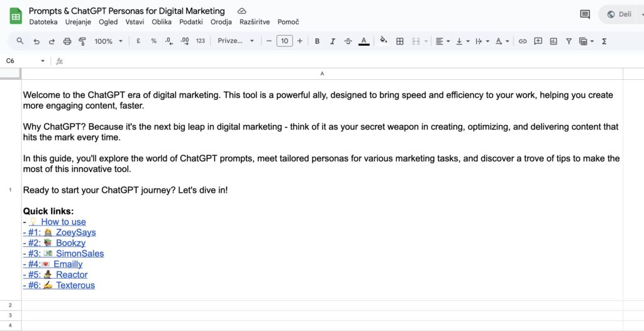The image size is (644, 331).
Task: Select the paint format roller icon
Action: pyautogui.click(x=82, y=41)
